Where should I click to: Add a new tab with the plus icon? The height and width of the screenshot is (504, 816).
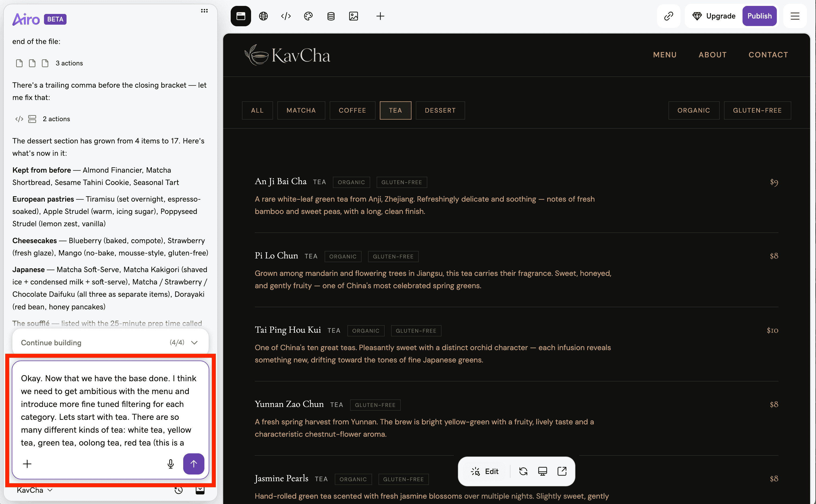coord(380,16)
